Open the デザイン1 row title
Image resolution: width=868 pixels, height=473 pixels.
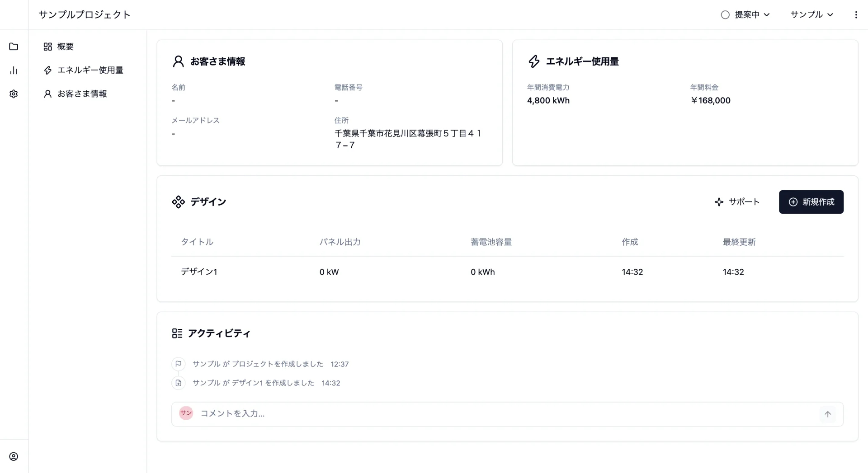(x=199, y=272)
